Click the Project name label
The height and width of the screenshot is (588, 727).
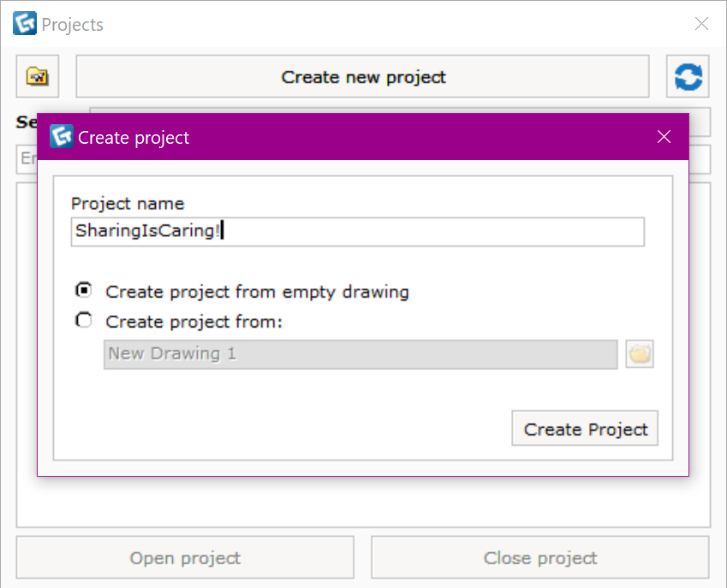point(128,204)
